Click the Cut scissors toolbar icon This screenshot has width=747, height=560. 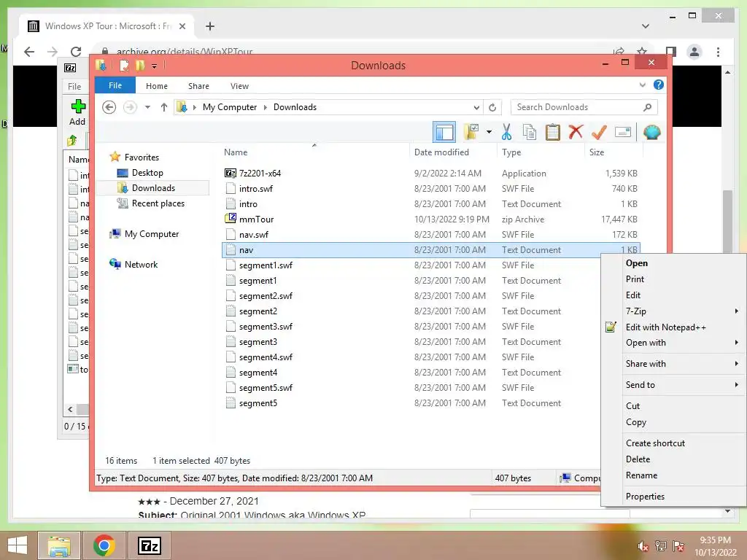506,132
